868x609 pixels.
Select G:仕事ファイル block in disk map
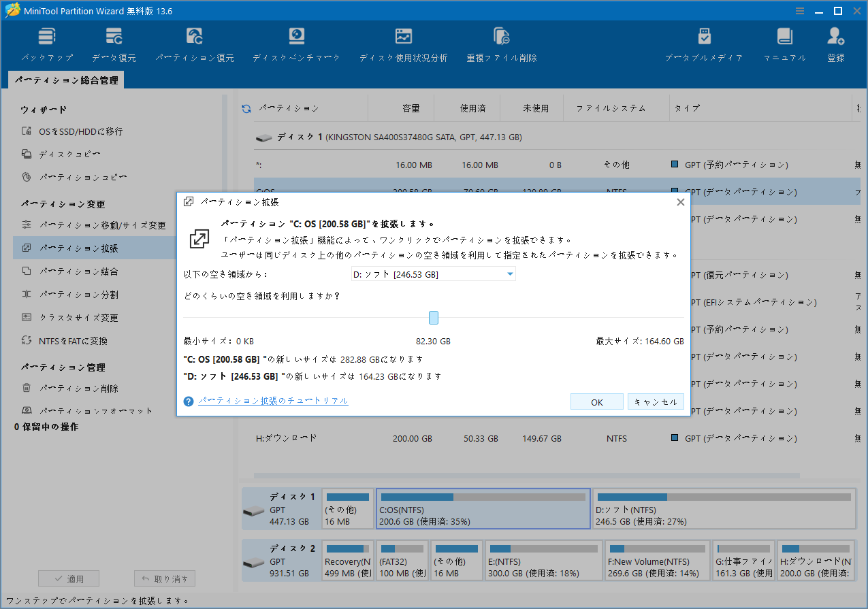pyautogui.click(x=743, y=561)
